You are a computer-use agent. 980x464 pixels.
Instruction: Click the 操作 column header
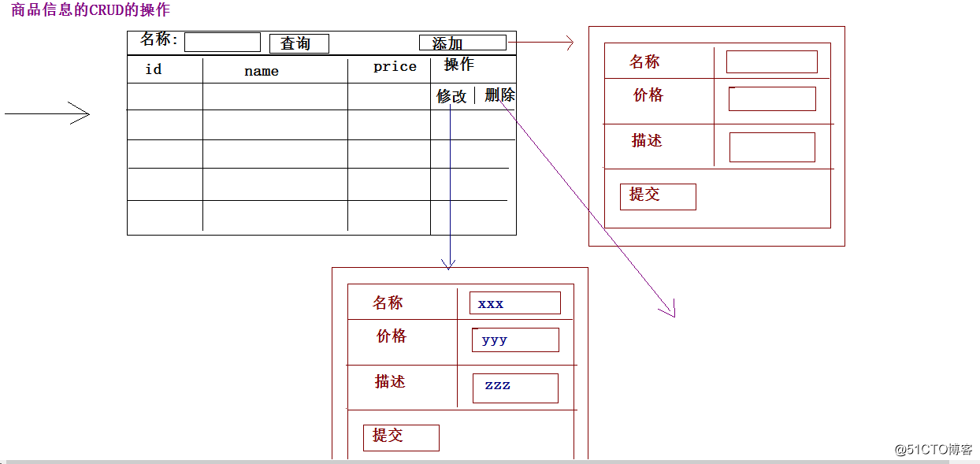pos(459,65)
